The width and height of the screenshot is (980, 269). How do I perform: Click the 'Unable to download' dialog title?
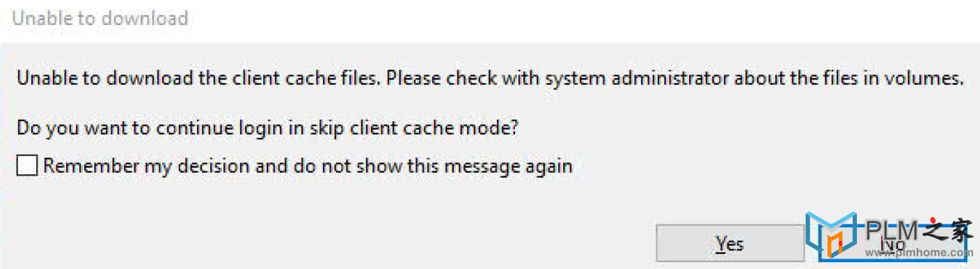click(x=100, y=18)
